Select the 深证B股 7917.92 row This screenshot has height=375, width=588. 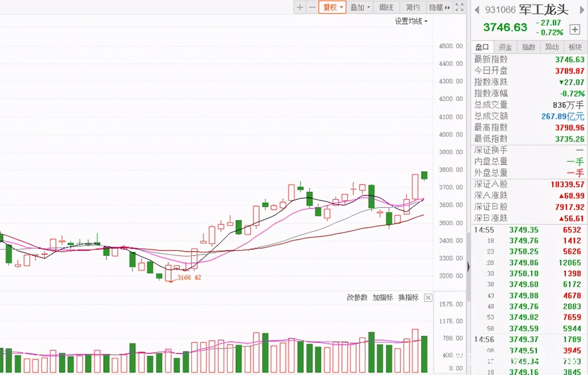click(529, 207)
